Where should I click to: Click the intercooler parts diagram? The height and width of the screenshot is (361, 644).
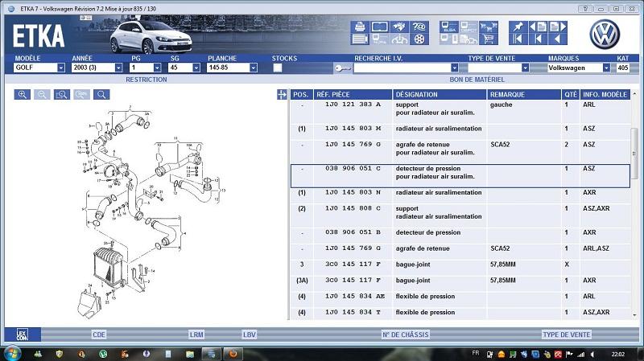click(x=151, y=212)
